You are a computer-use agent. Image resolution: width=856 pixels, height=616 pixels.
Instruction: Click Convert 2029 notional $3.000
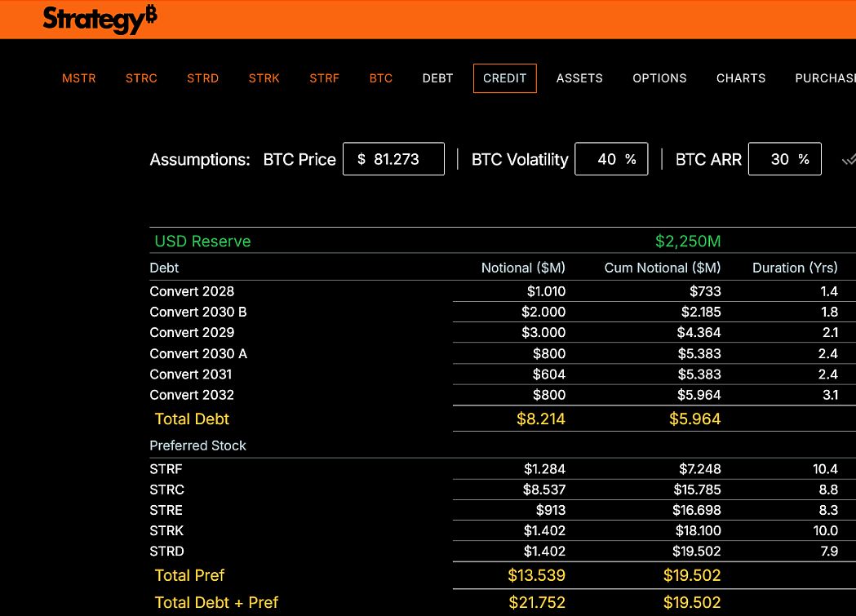[543, 332]
